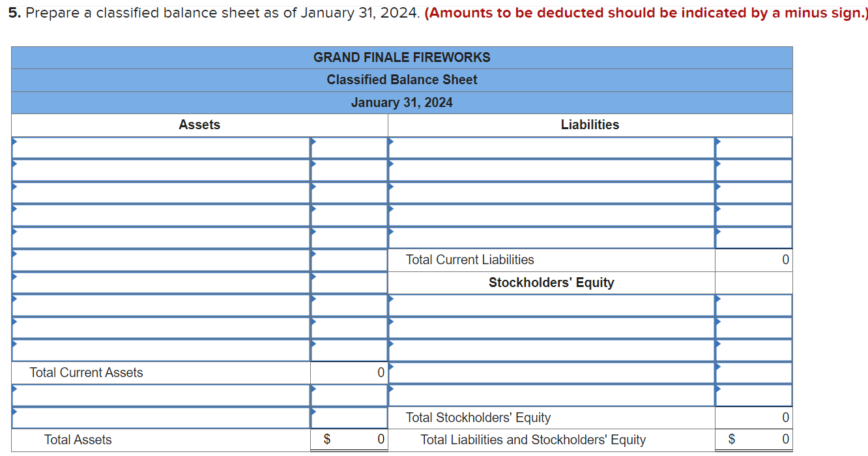Click the 'January 31, 2024' date heading

pos(401,102)
